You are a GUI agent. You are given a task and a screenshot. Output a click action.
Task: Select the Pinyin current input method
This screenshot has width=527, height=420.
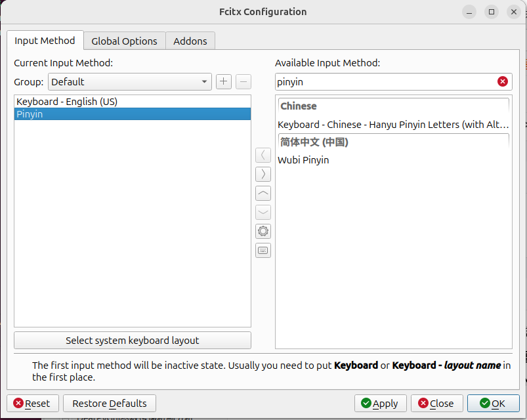133,114
